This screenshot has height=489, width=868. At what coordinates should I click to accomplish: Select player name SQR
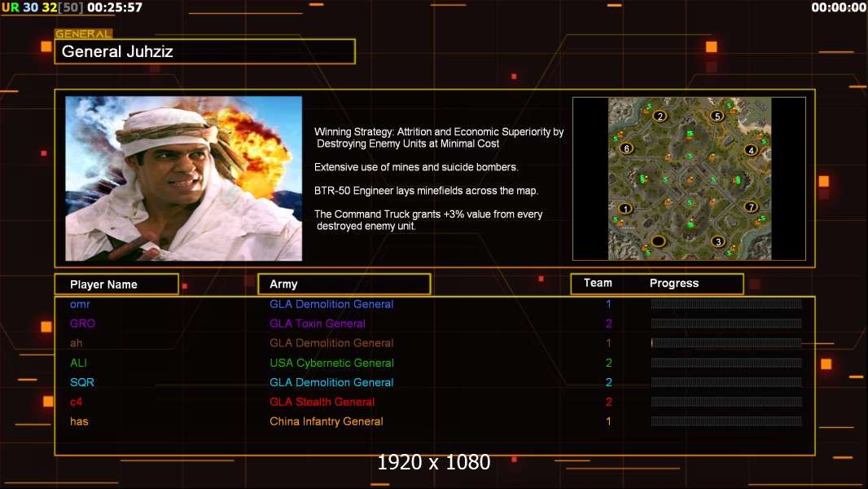point(82,382)
